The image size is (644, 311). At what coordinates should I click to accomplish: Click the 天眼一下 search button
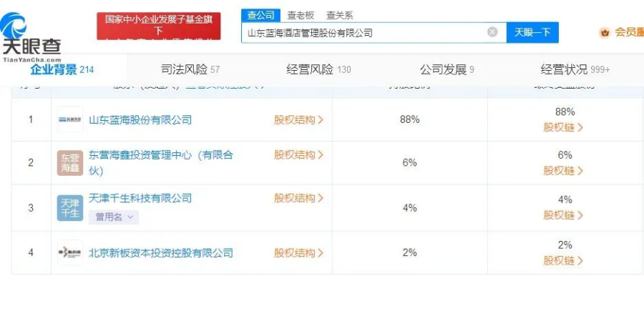point(532,32)
